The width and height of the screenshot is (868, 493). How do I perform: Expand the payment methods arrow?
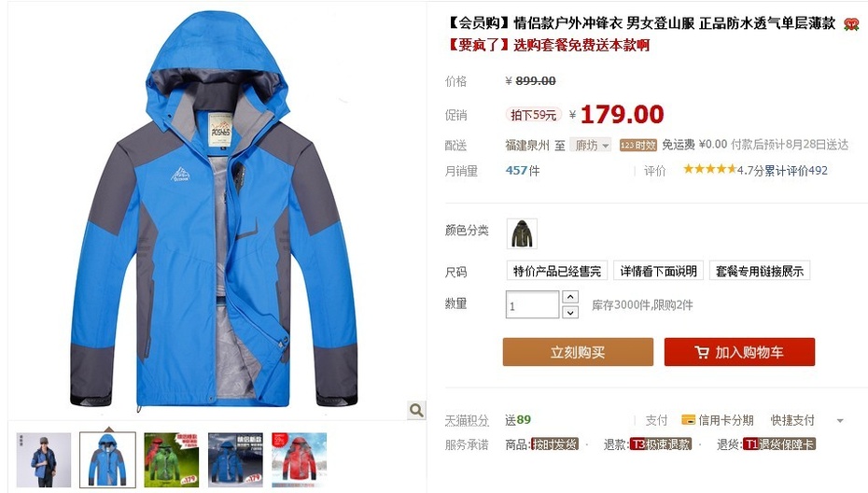(840, 421)
